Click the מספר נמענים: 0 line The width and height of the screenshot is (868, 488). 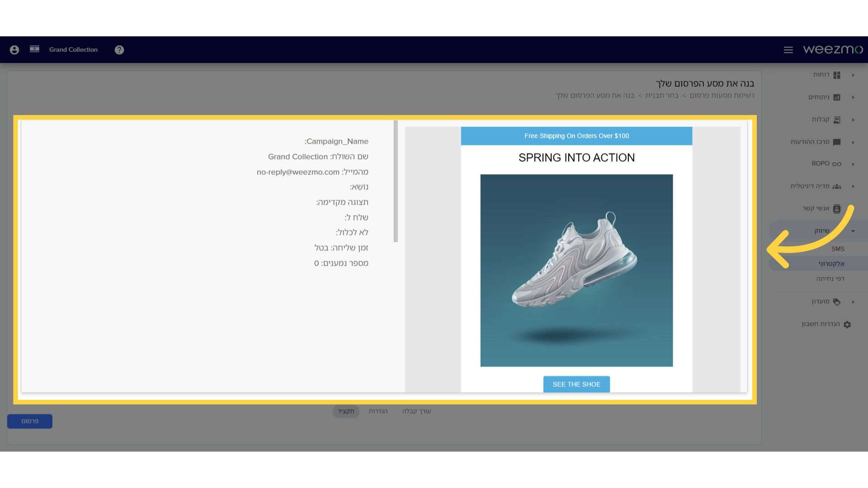click(341, 263)
